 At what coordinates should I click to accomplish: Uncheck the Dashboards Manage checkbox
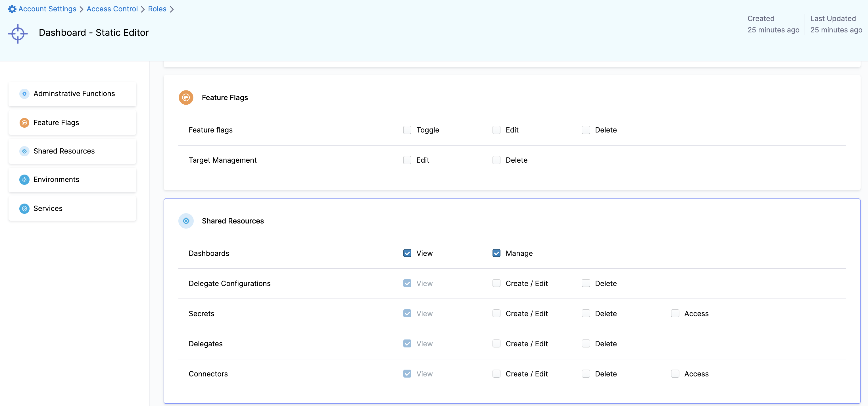coord(496,253)
